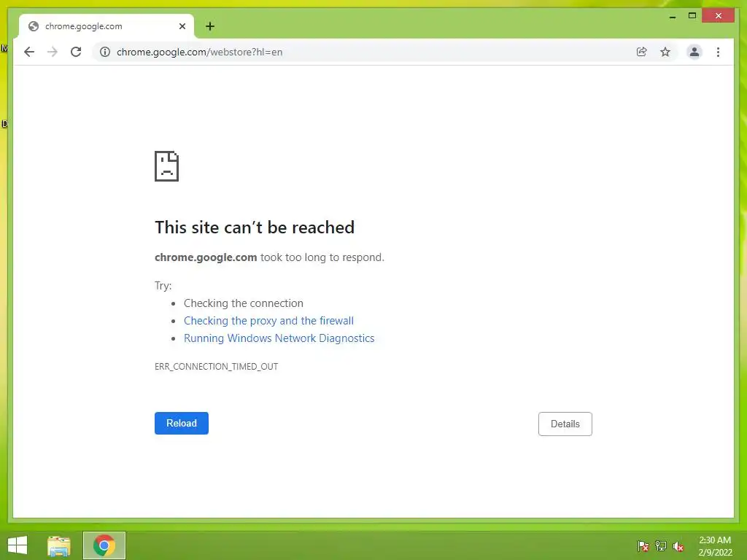The height and width of the screenshot is (560, 747).
Task: Click the blue Reload button
Action: click(181, 423)
